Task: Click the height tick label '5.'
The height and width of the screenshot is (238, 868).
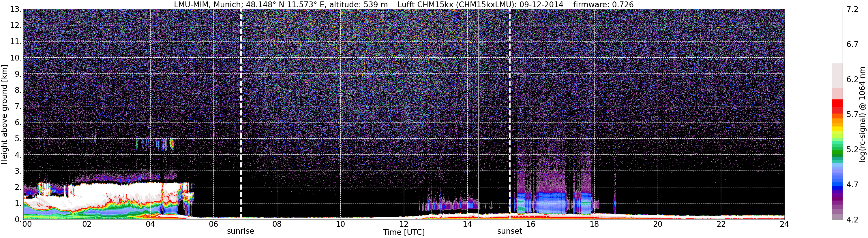Action: point(18,139)
